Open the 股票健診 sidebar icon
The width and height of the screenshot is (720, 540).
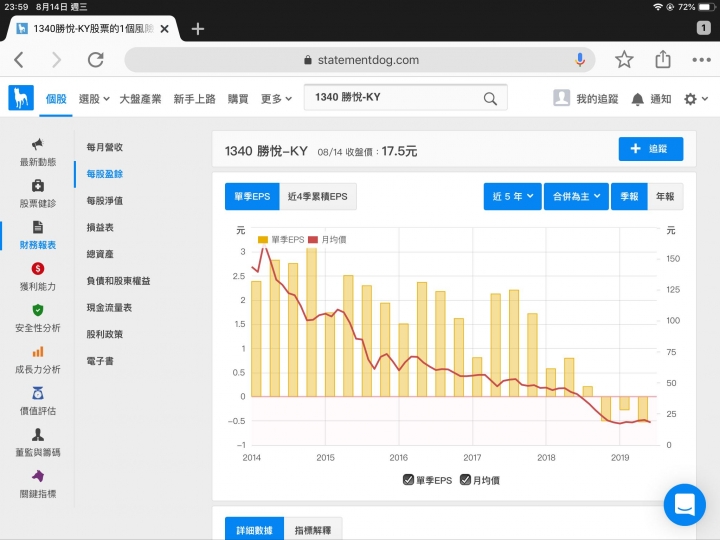tap(38, 186)
